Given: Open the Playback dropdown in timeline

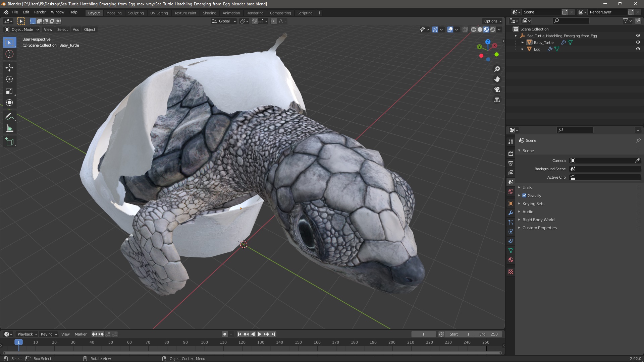Looking at the screenshot, I should (27, 334).
